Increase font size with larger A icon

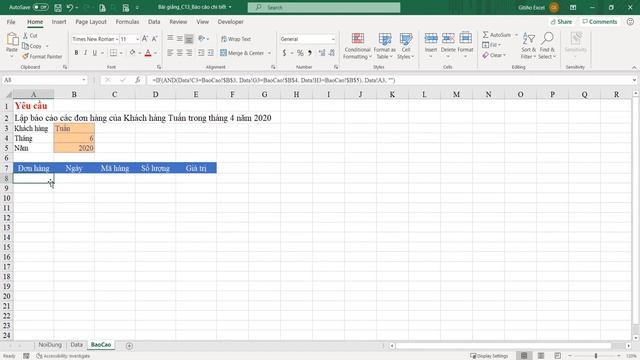coord(145,39)
